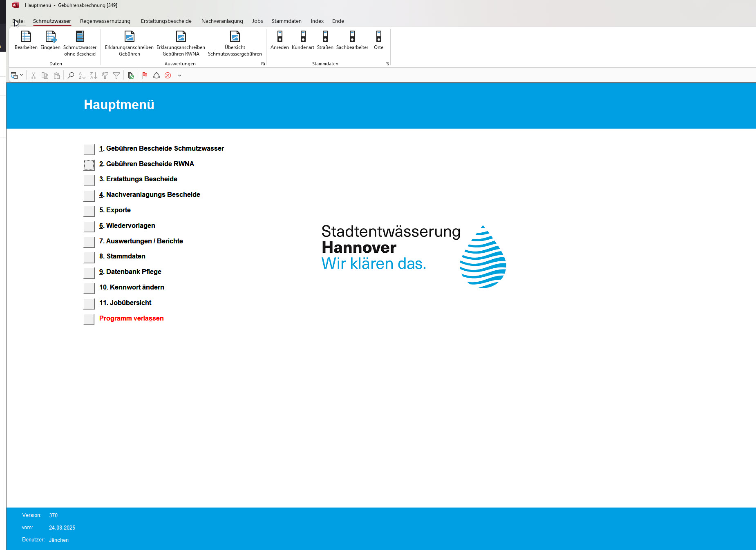This screenshot has width=756, height=550.
Task: Toggle the funnel filter icon
Action: click(116, 76)
